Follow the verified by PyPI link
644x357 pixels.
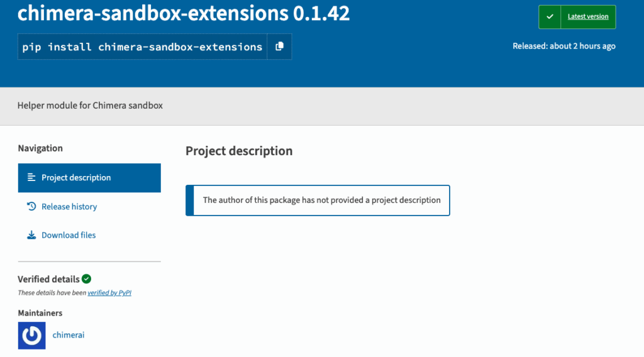[109, 292]
